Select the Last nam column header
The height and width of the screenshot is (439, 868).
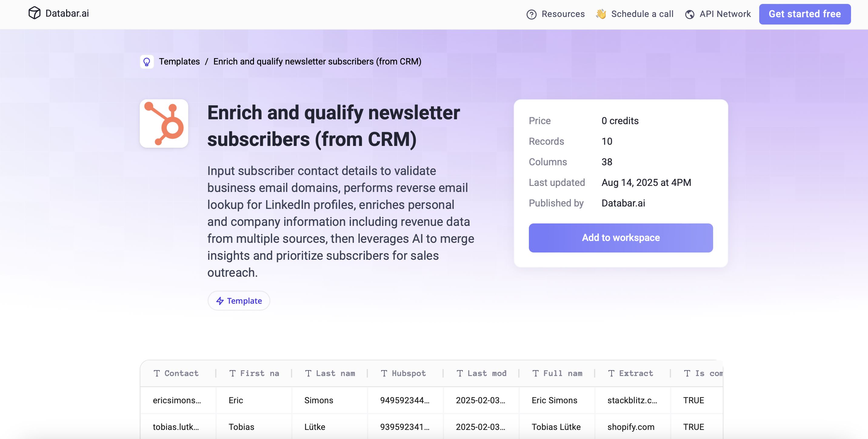(329, 373)
